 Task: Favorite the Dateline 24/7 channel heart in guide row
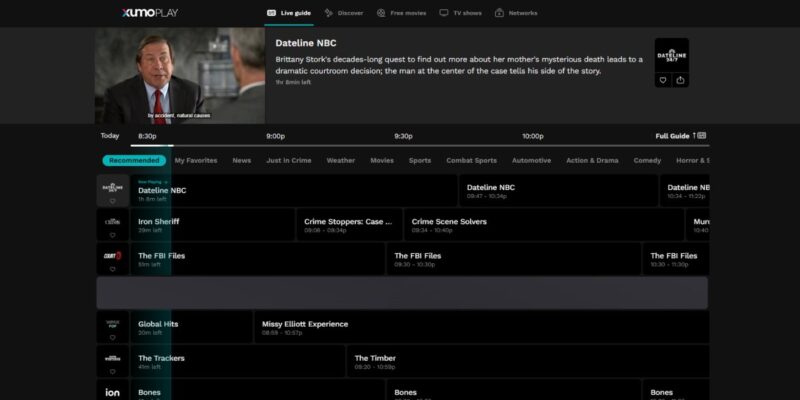(x=113, y=201)
